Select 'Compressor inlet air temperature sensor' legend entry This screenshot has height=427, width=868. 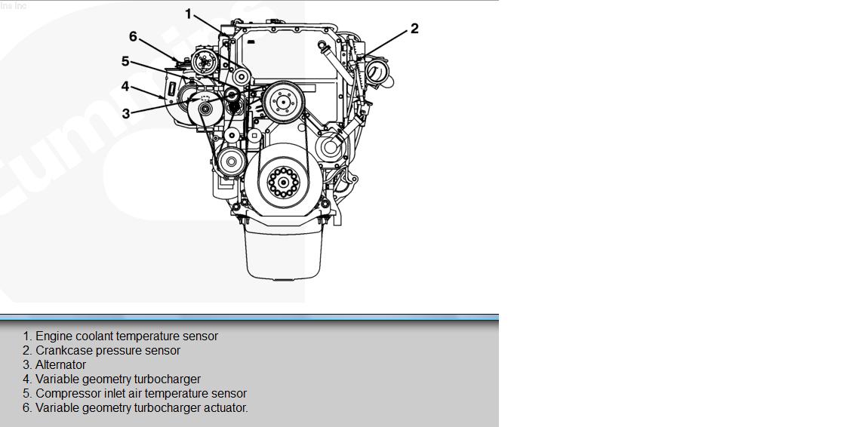pos(140,394)
